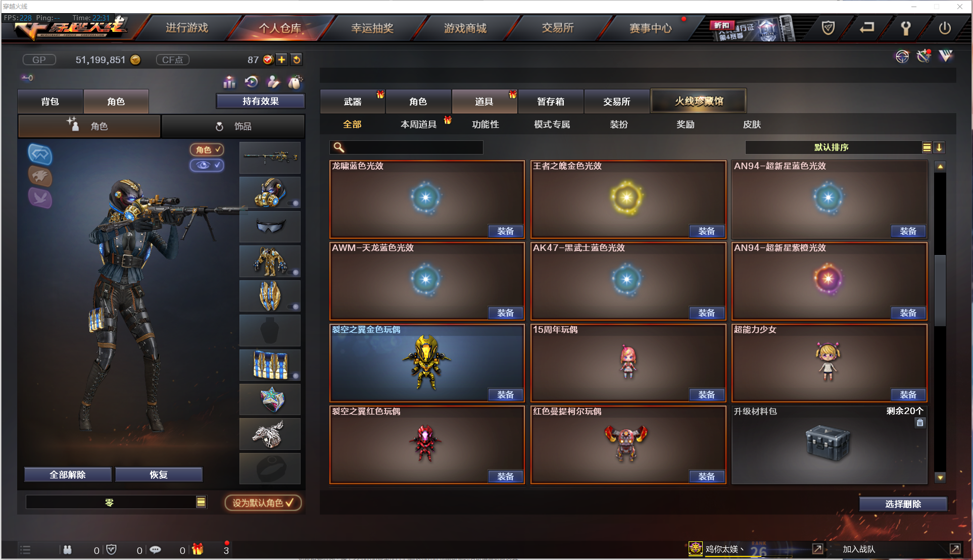Click the trash icon on 升级材料包

[920, 423]
